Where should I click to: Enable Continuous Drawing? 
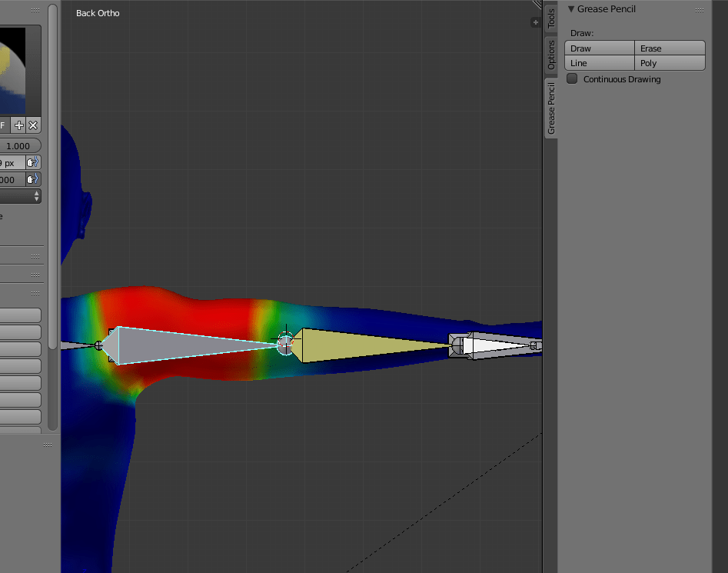coord(572,78)
